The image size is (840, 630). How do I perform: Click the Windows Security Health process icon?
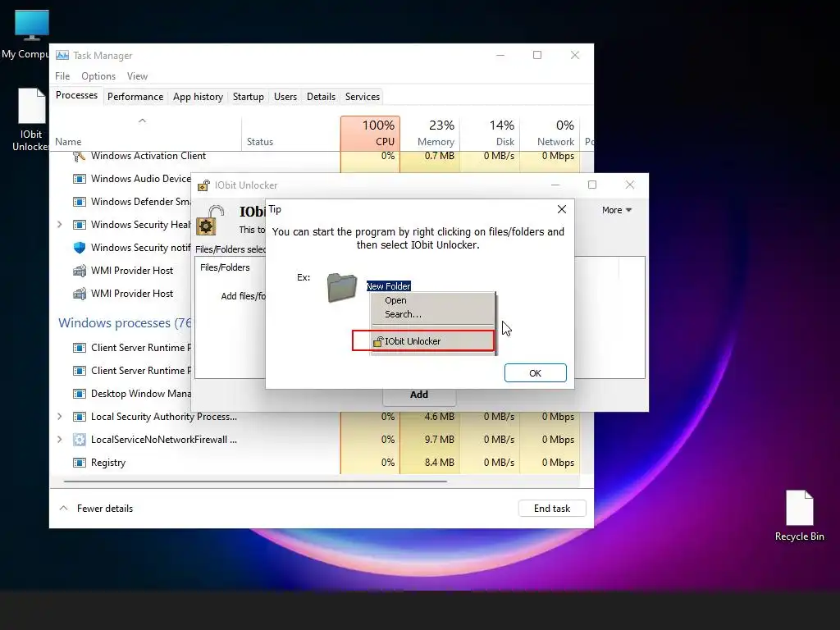[80, 225]
